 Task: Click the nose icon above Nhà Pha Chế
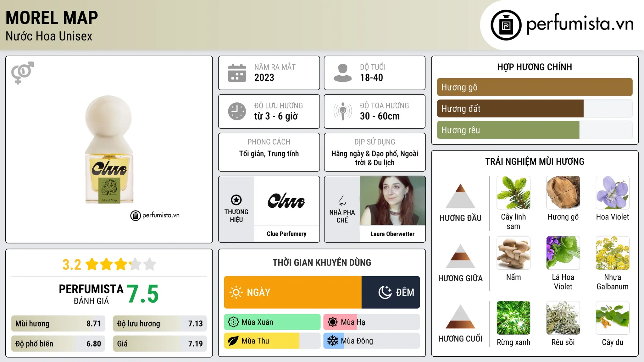(x=342, y=200)
